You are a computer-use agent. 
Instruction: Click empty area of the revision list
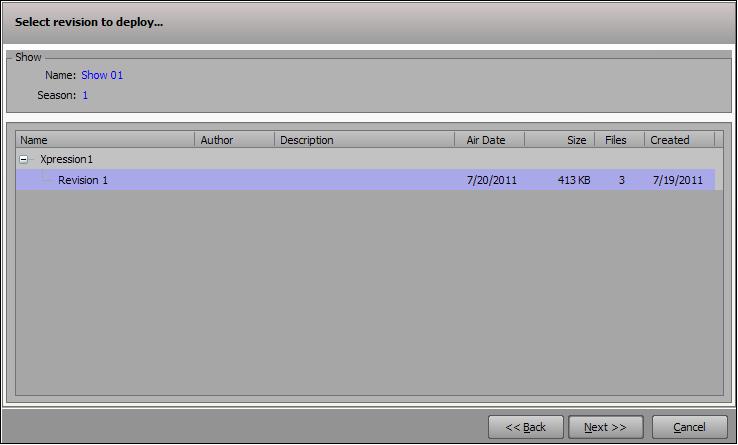[369, 292]
